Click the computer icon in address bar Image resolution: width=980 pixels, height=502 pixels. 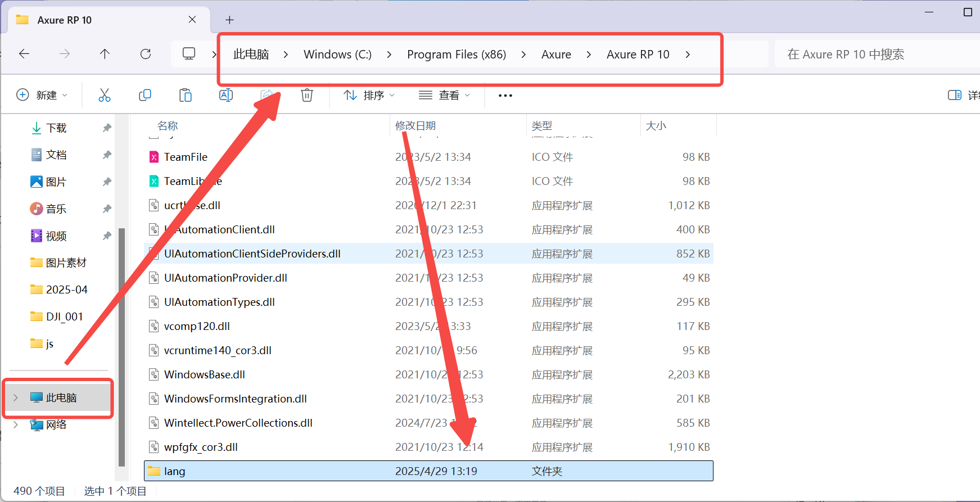pos(189,54)
